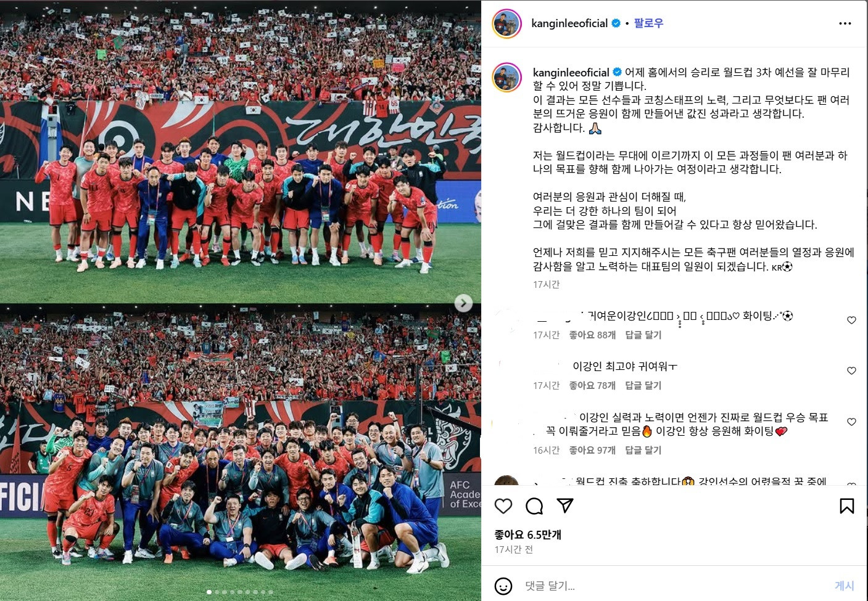Select the first carousel indicator dot
Screen dimensions: 868x601
coord(209,592)
